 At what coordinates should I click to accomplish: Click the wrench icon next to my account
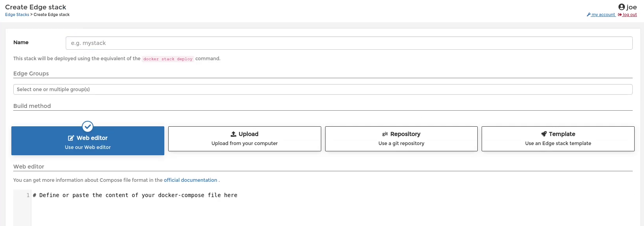point(588,15)
